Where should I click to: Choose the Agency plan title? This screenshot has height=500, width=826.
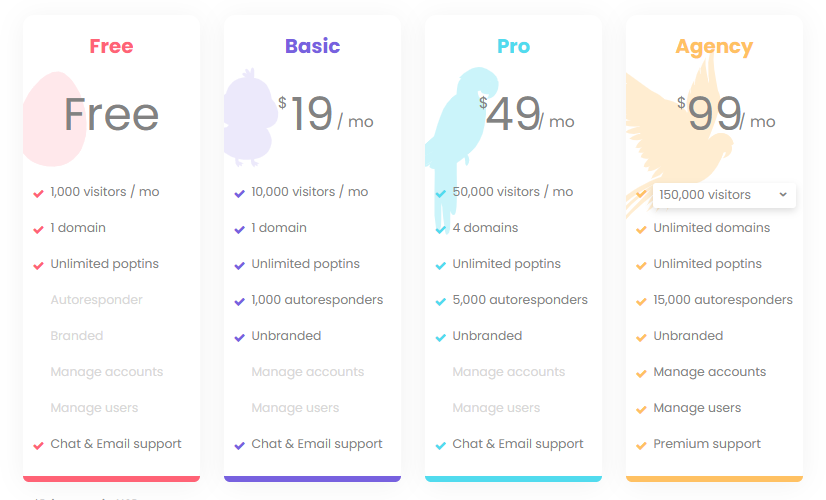pyautogui.click(x=714, y=46)
